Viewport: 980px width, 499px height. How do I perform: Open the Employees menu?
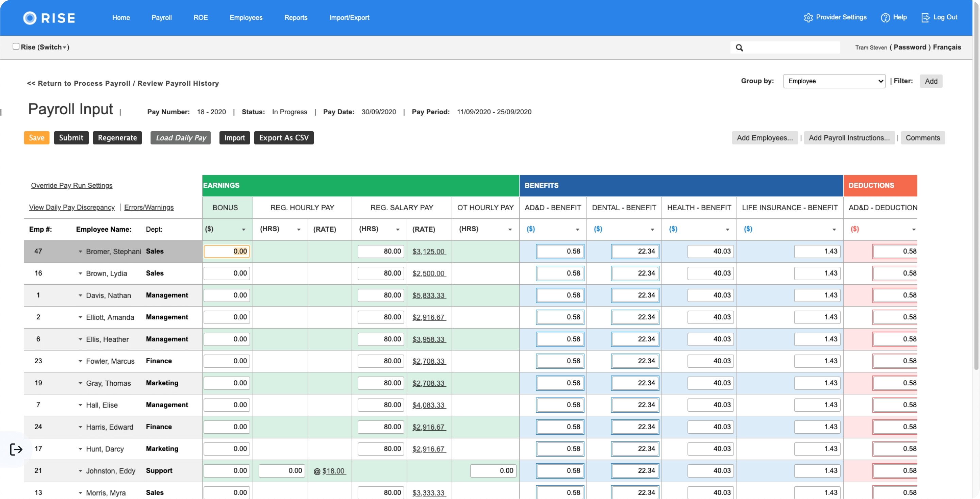(x=246, y=18)
